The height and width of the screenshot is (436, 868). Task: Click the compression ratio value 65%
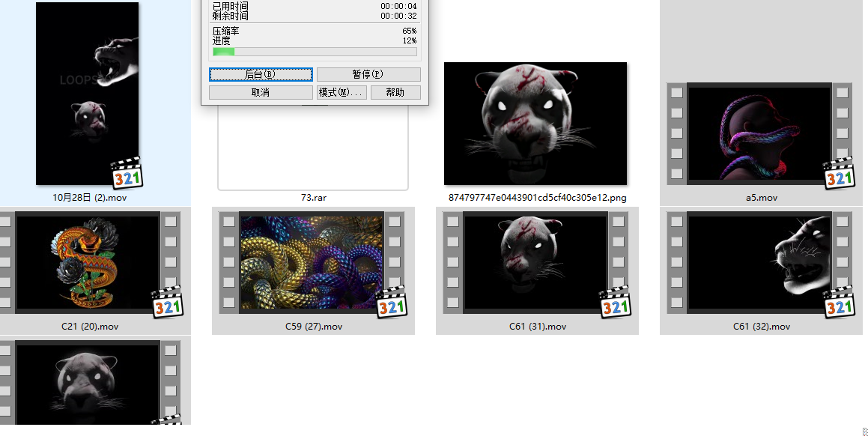[409, 31]
